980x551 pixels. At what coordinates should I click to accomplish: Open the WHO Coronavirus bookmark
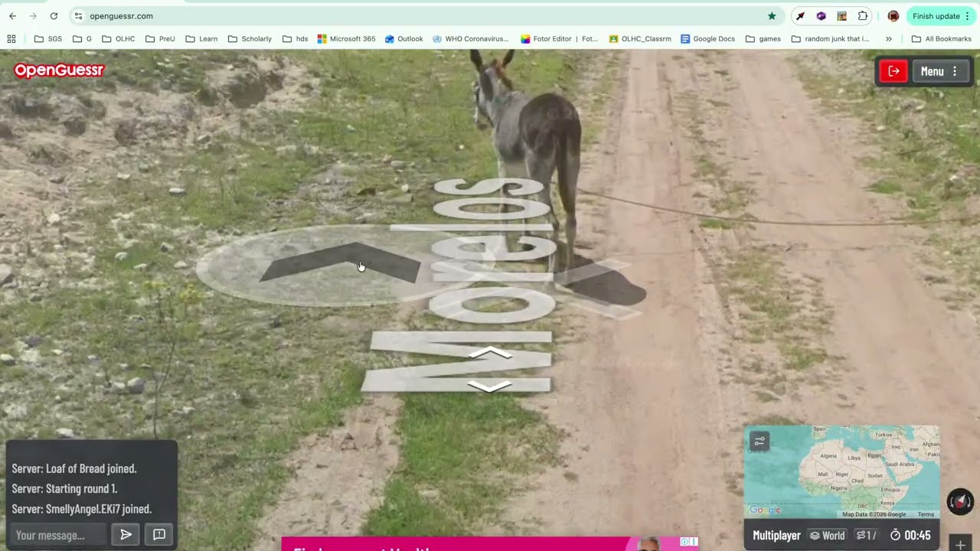click(x=470, y=39)
